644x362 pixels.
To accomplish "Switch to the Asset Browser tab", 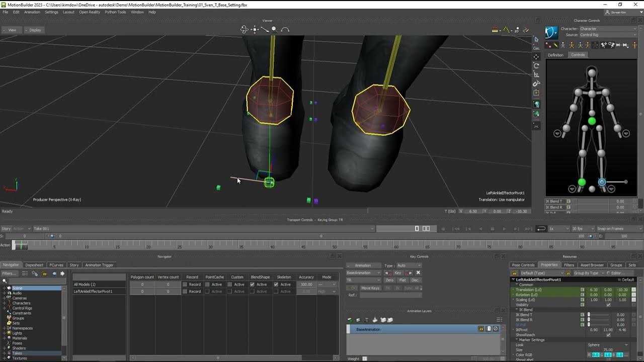I will (592, 265).
